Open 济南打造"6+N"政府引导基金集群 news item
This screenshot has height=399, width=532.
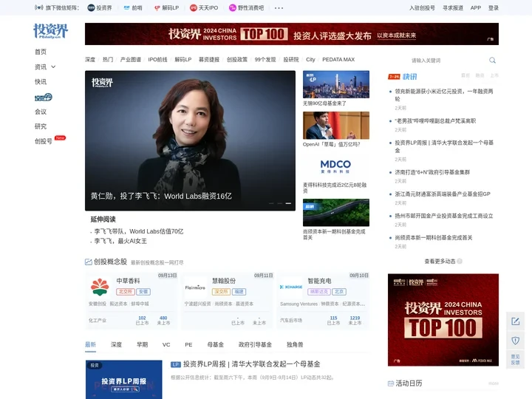coord(432,172)
